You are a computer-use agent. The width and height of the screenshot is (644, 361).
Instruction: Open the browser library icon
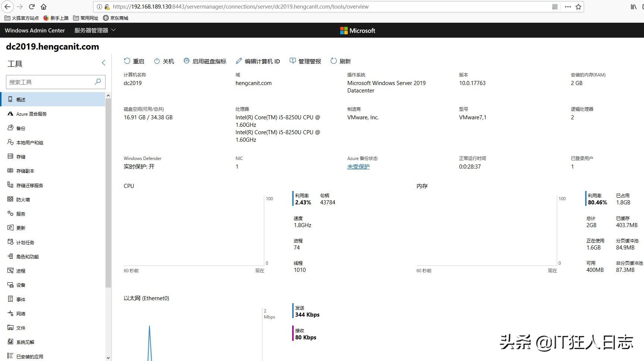coord(634,7)
